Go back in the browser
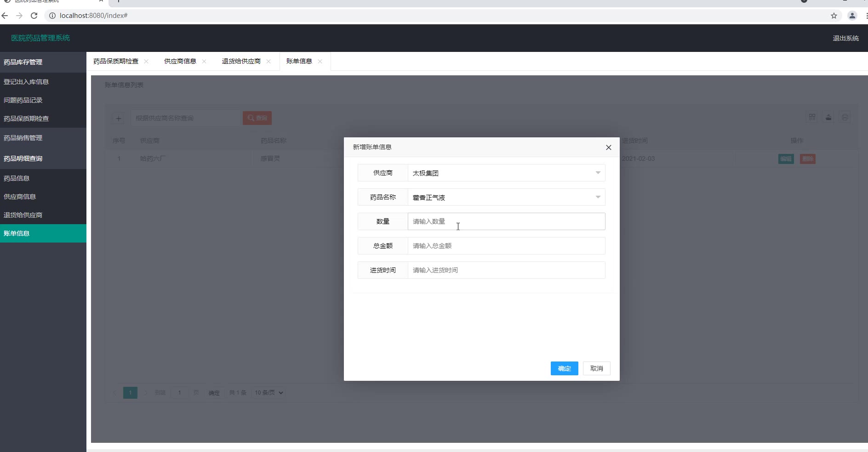The width and height of the screenshot is (868, 452). 5,16
